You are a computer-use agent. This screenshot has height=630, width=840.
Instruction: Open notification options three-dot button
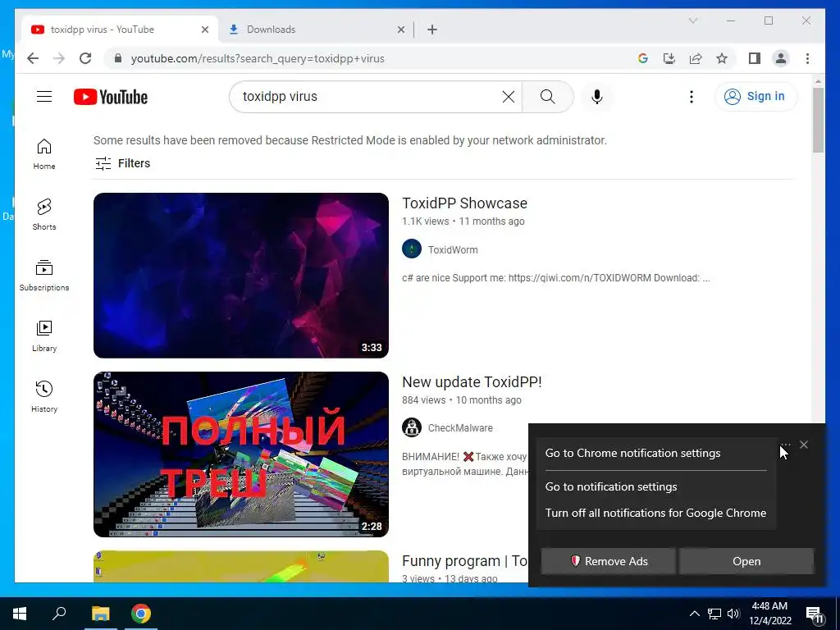tap(785, 445)
